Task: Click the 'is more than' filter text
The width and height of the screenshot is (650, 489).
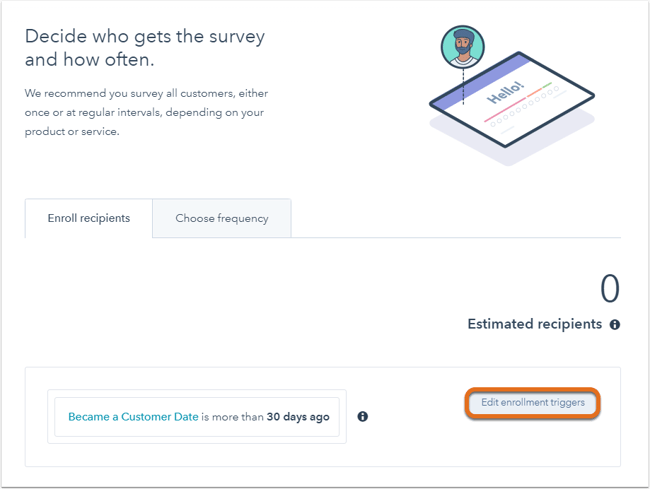Action: coord(233,417)
